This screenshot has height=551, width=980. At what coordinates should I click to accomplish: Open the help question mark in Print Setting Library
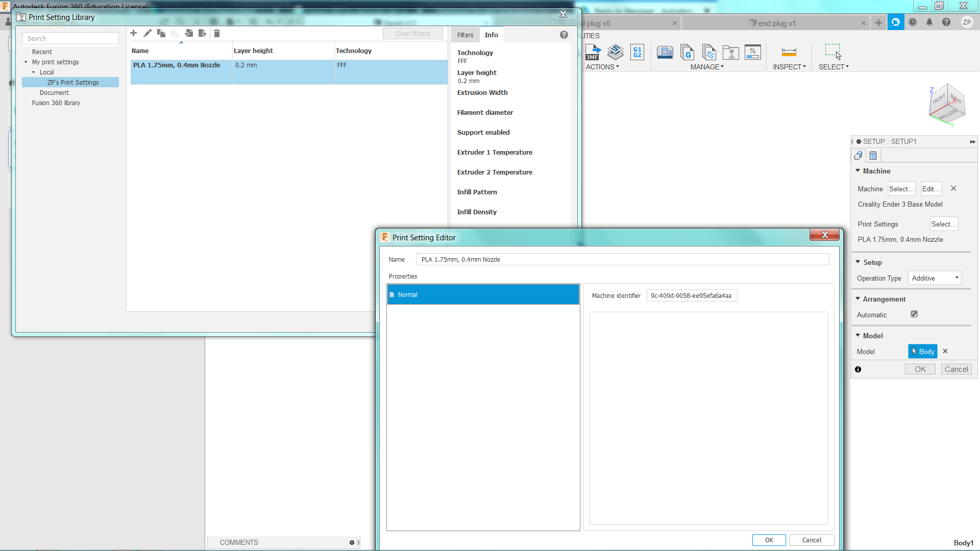(564, 35)
